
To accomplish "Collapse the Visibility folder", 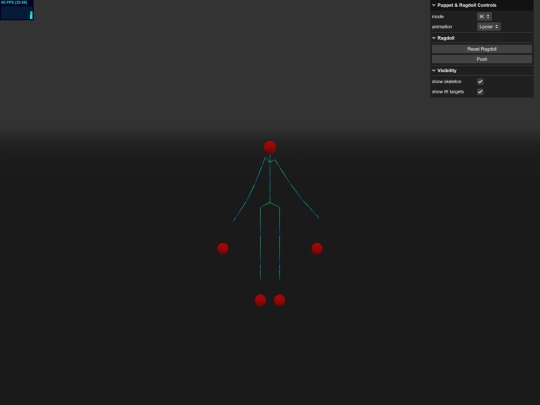I will coord(482,71).
